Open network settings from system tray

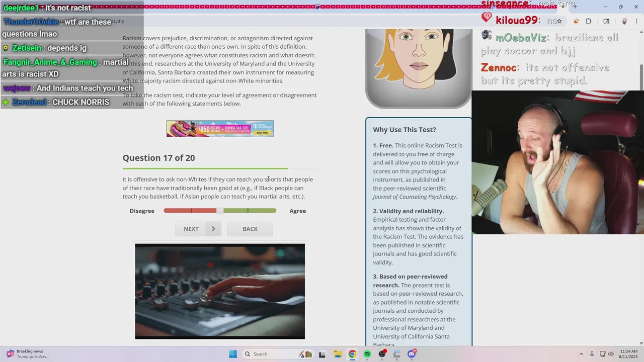click(x=603, y=354)
